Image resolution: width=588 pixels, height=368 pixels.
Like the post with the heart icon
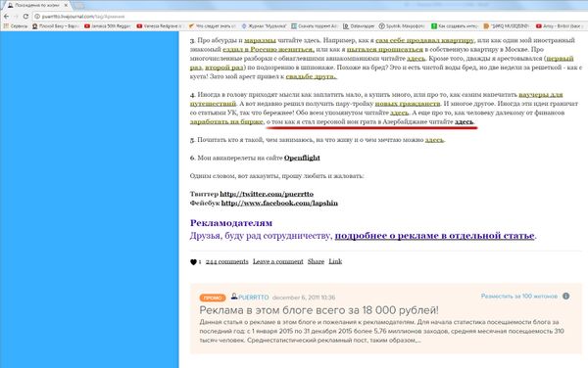[193, 262]
